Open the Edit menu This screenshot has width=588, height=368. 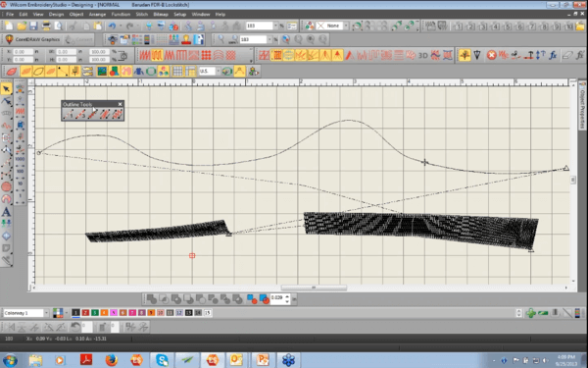coord(24,15)
